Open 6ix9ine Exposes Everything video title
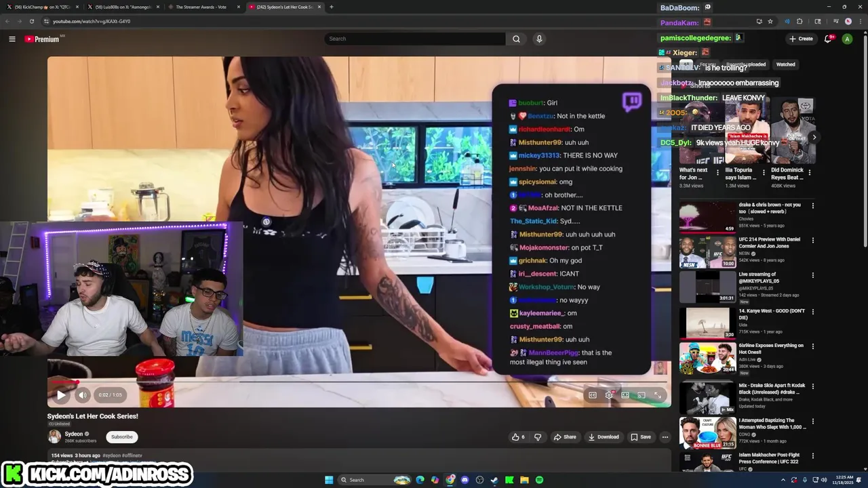This screenshot has height=488, width=868. 771,348
